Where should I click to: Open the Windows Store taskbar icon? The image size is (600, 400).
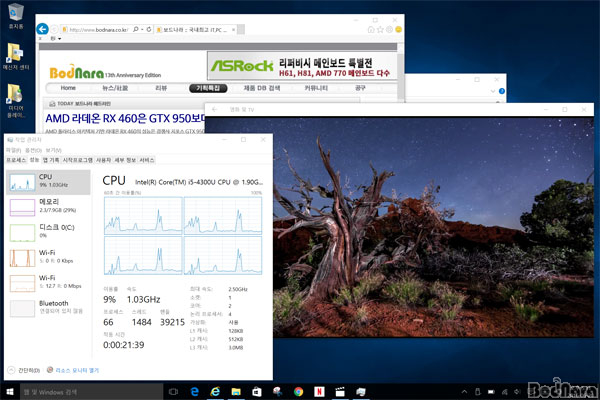257,392
